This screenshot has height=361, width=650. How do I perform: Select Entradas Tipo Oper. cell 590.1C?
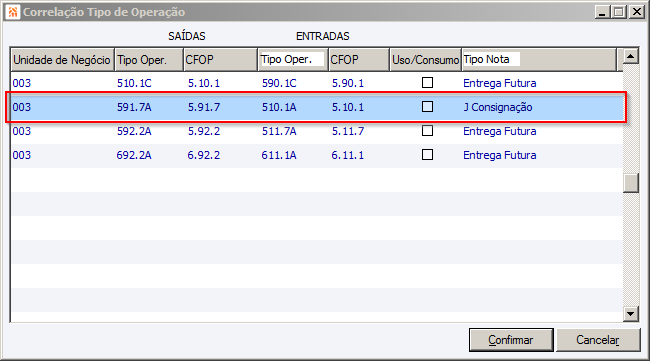pos(279,83)
